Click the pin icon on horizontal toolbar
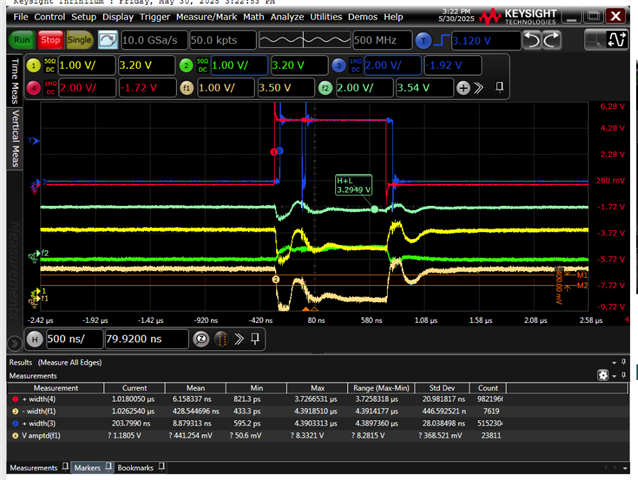Viewport: 638px width, 480px height. point(255,338)
